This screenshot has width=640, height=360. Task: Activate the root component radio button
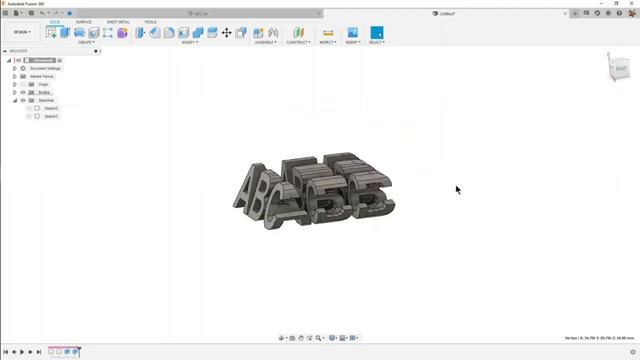click(x=60, y=60)
